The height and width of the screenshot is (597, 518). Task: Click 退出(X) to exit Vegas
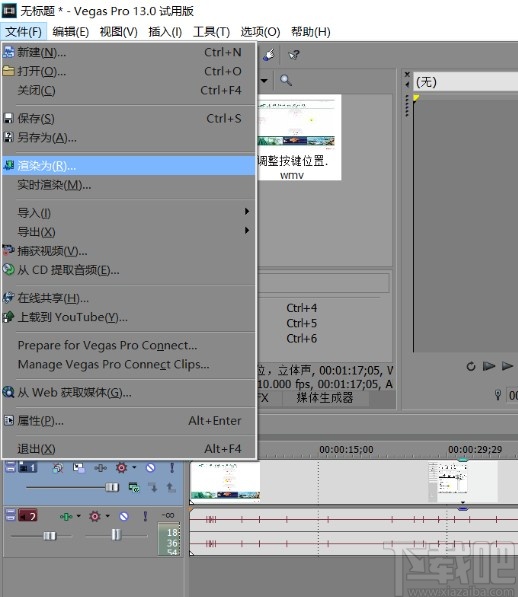129,449
